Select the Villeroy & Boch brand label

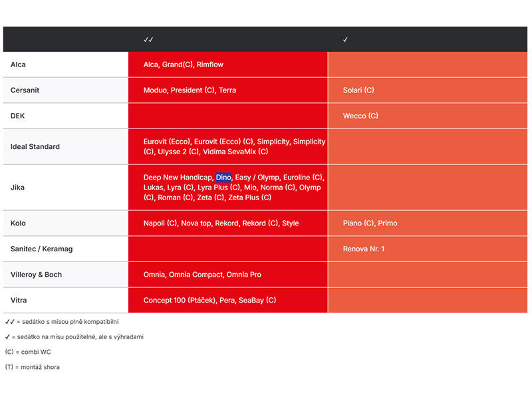tap(36, 275)
